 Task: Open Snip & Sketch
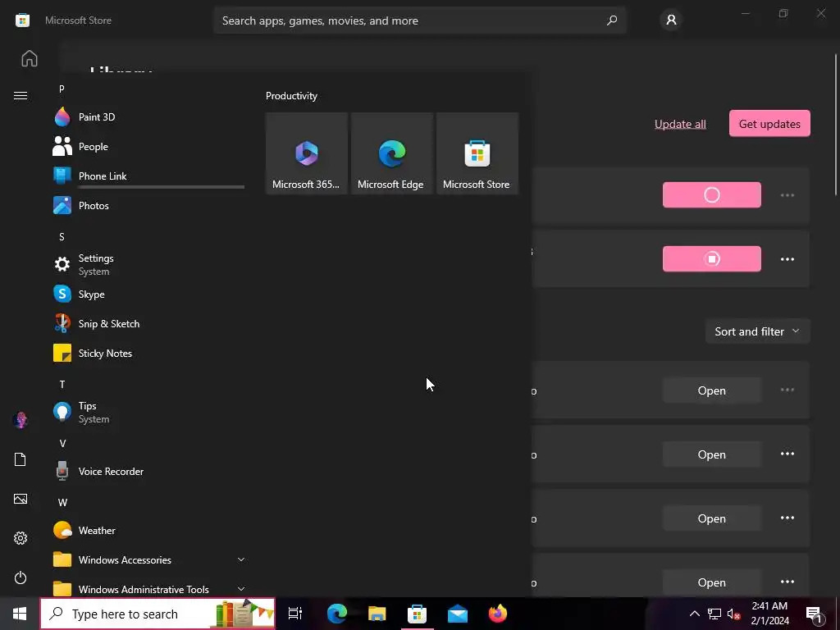pyautogui.click(x=149, y=323)
